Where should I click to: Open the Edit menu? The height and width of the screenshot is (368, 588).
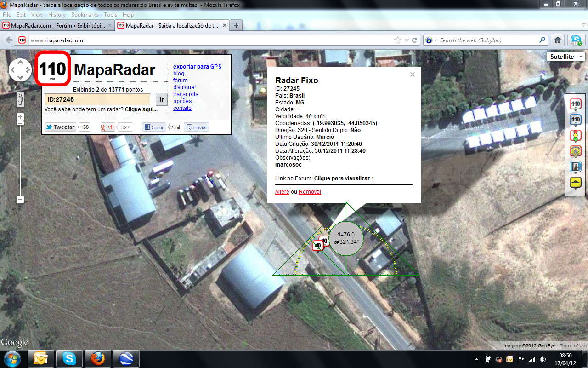tap(21, 15)
